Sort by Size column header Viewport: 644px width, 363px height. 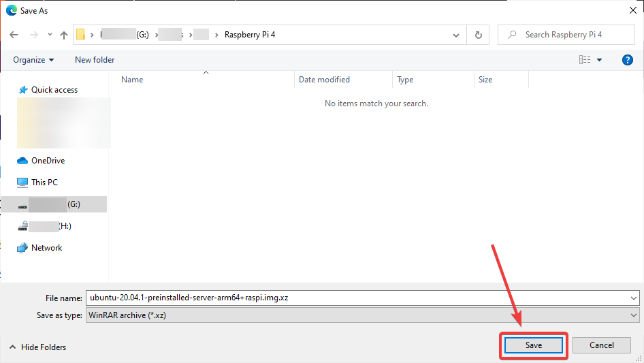(485, 79)
